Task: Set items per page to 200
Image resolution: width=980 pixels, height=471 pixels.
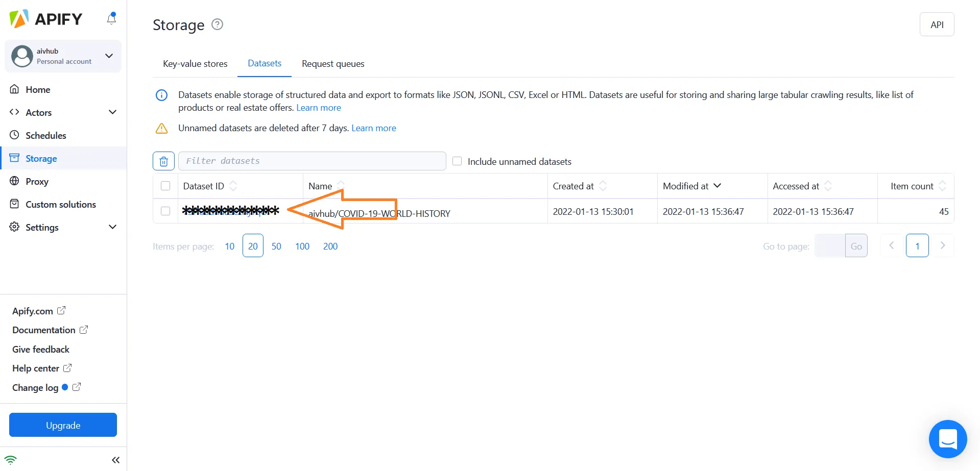Action: [x=330, y=246]
